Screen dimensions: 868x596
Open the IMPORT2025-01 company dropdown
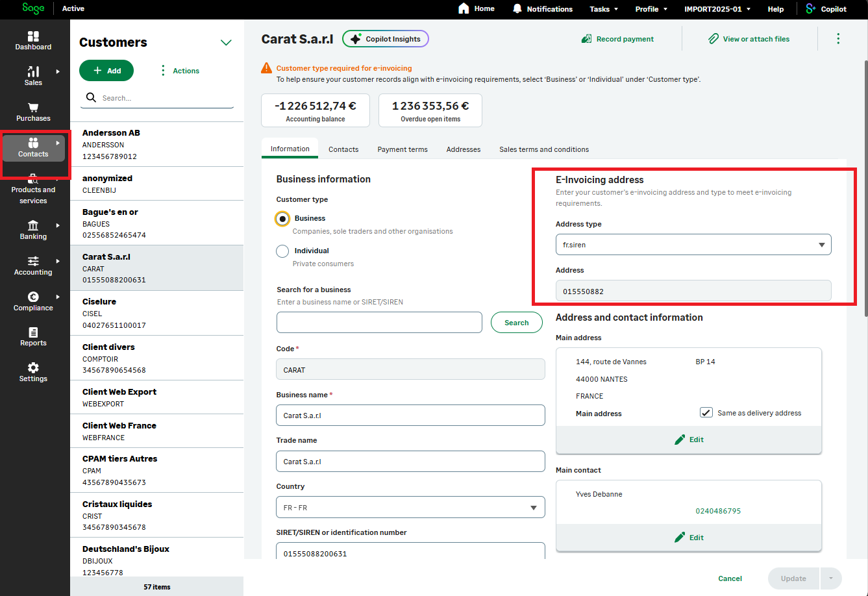point(717,9)
